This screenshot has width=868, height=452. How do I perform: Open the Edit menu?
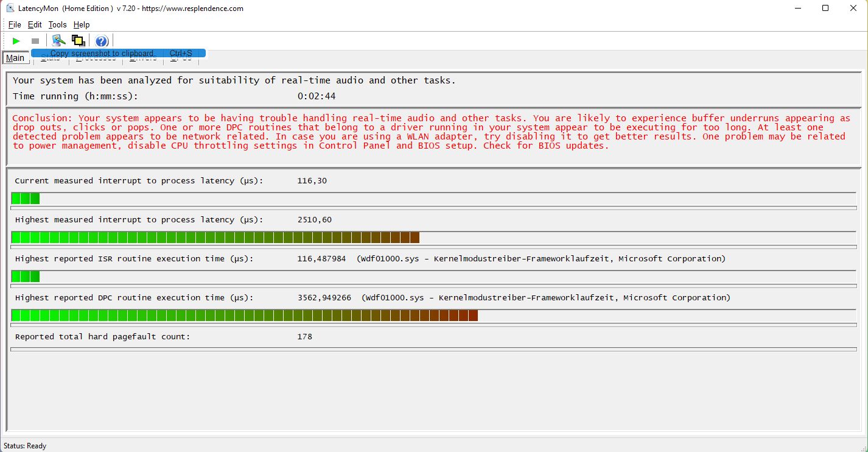click(35, 24)
